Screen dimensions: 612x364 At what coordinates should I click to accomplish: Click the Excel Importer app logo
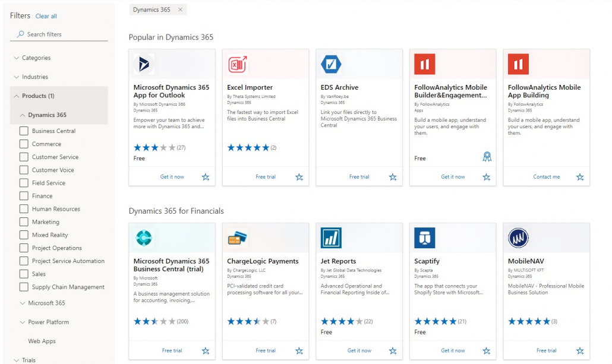pyautogui.click(x=237, y=65)
